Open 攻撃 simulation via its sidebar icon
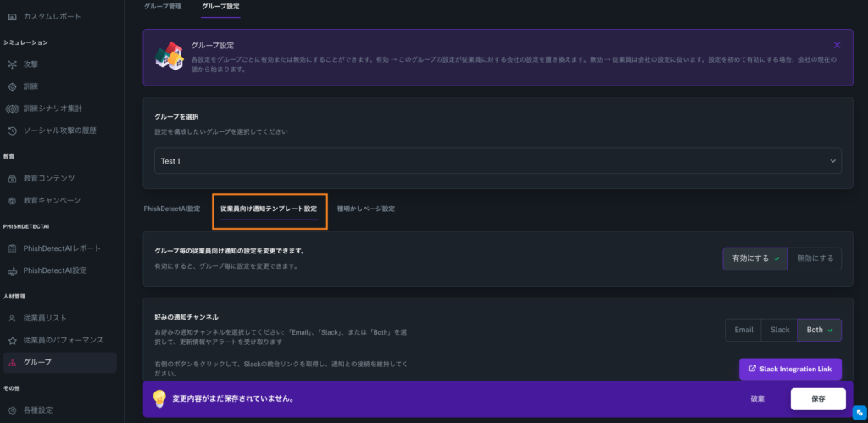Image resolution: width=868 pixels, height=423 pixels. [x=12, y=64]
